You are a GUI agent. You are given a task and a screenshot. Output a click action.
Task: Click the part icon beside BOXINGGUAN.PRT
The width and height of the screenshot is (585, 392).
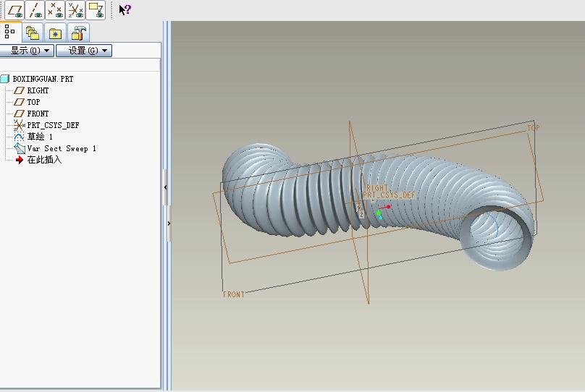(x=5, y=79)
